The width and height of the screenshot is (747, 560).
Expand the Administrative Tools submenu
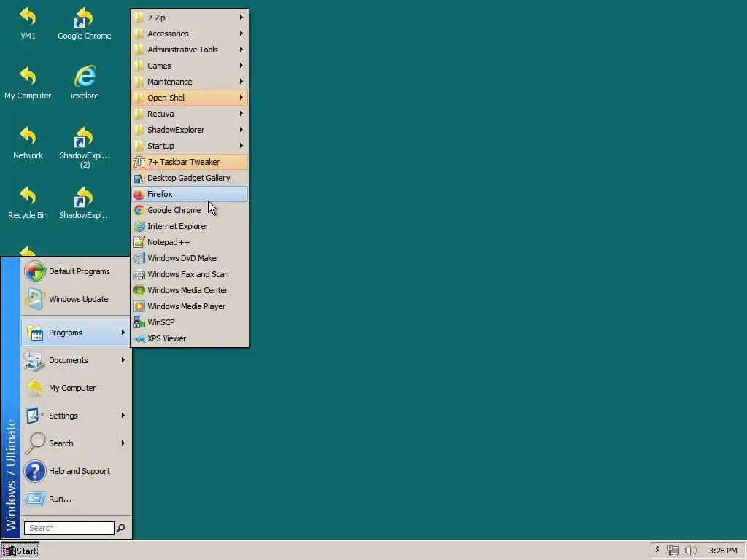click(190, 50)
